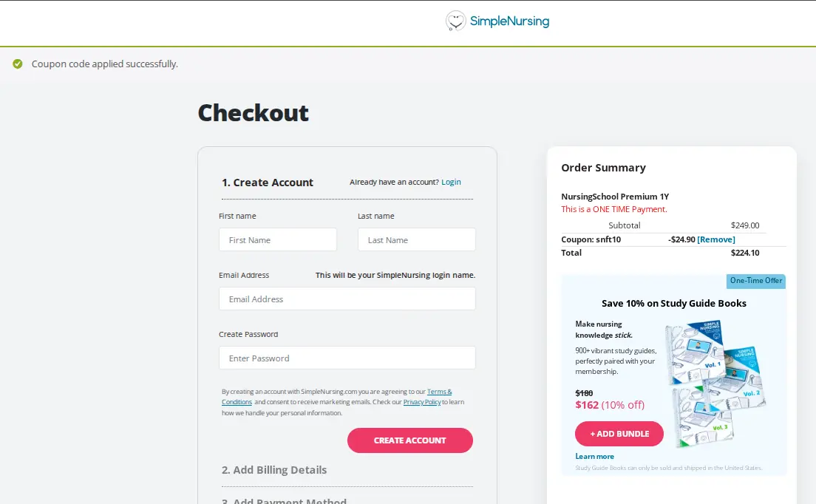816x504 pixels.
Task: Type in the First Name field
Action: tap(277, 240)
